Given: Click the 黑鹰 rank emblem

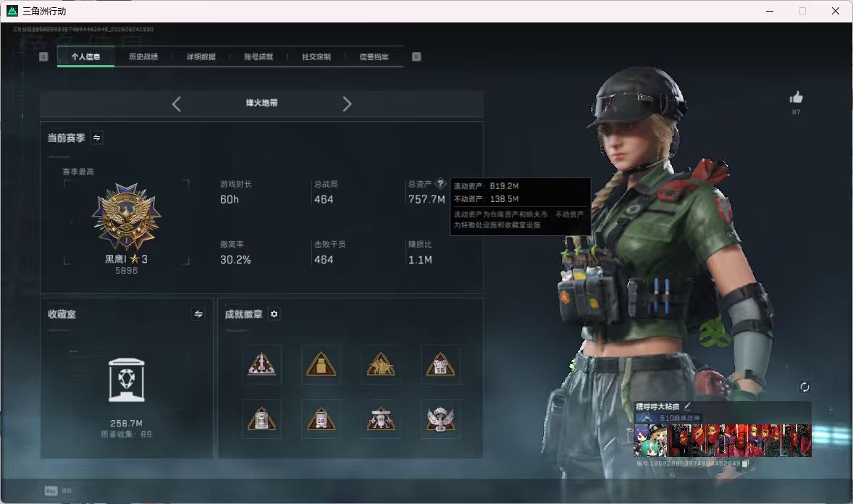Looking at the screenshot, I should (x=126, y=217).
